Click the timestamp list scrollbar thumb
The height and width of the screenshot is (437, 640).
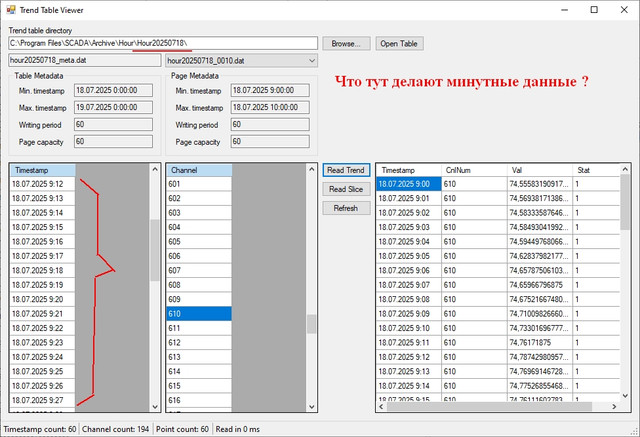tap(155, 250)
